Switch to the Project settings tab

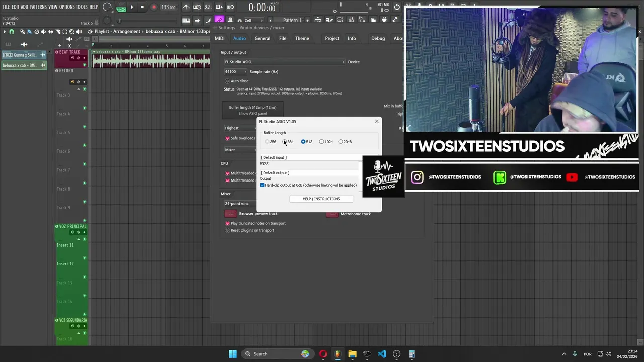tap(332, 38)
